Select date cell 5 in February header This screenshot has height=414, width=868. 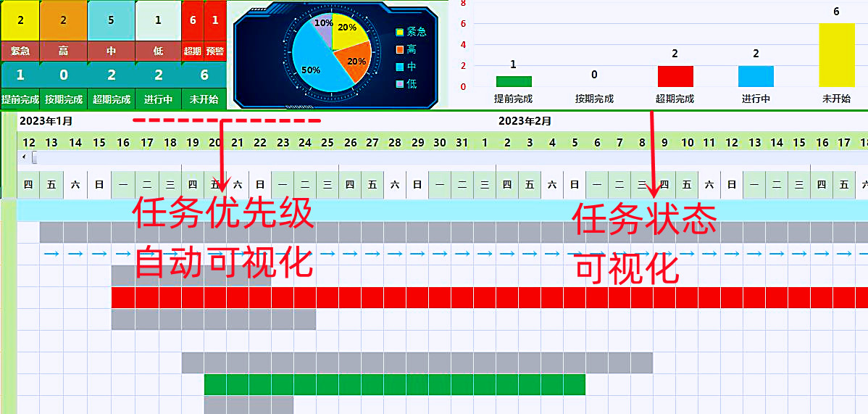[575, 143]
